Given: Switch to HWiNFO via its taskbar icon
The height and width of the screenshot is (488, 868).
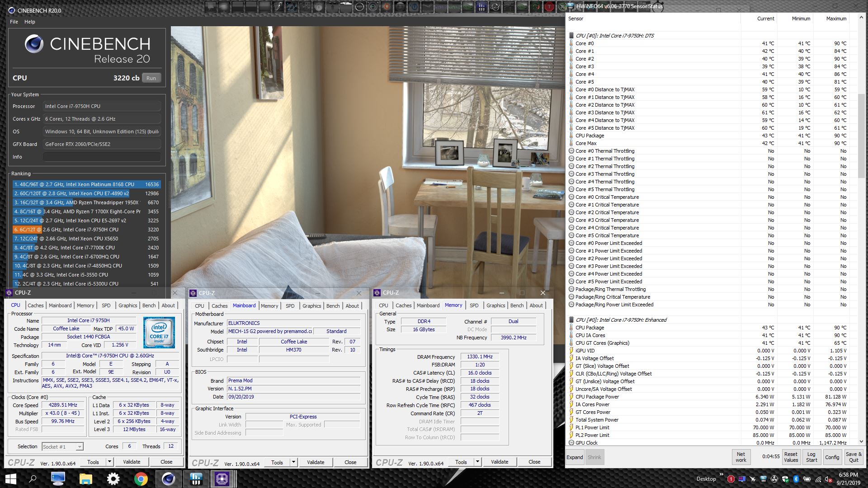Looking at the screenshot, I should (x=196, y=479).
